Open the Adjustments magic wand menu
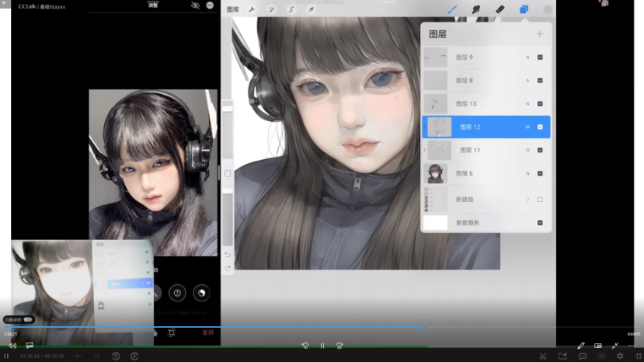The image size is (644, 362). point(271,9)
